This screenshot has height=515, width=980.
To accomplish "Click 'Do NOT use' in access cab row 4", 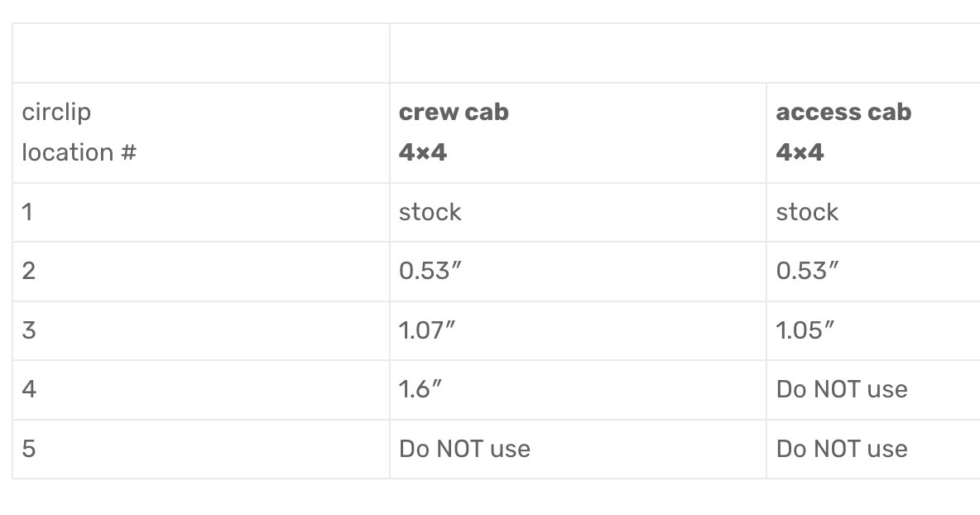I will [x=842, y=389].
